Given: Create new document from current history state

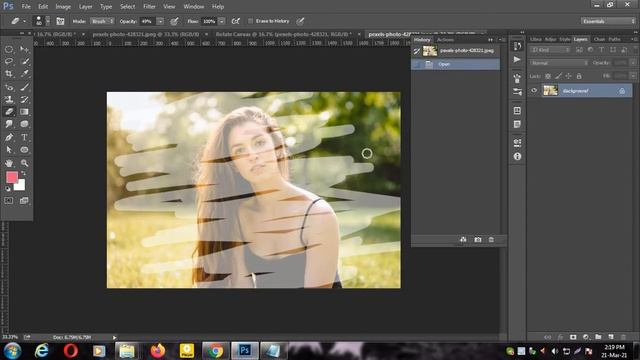Looking at the screenshot, I should (463, 240).
